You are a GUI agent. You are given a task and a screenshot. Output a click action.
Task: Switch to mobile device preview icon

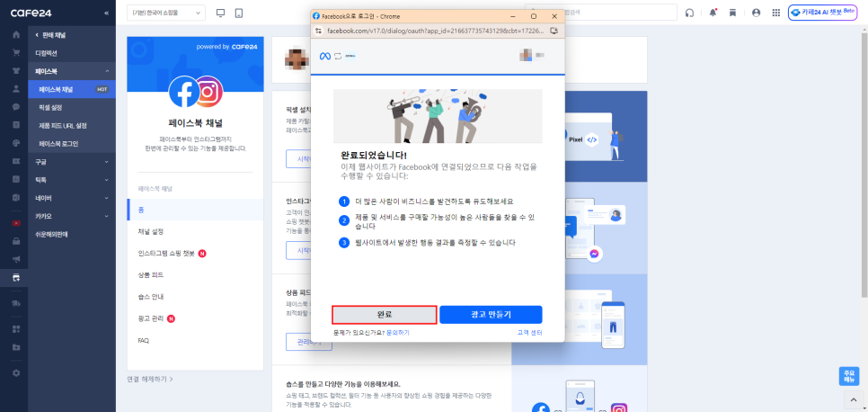239,13
